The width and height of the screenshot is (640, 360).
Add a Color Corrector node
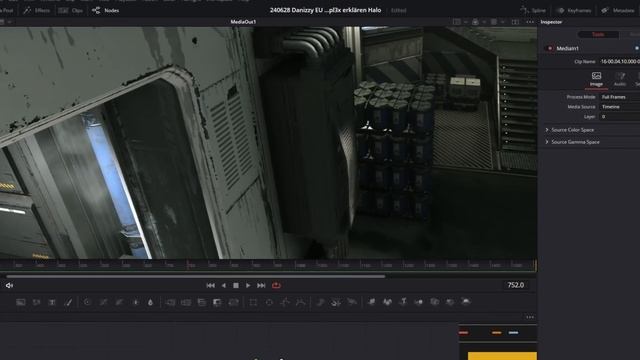point(87,302)
